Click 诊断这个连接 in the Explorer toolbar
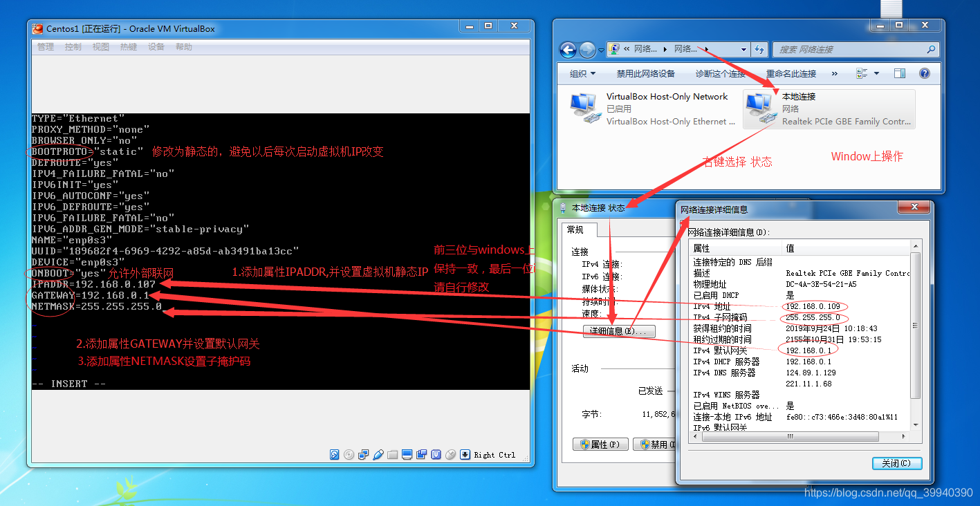 721,74
